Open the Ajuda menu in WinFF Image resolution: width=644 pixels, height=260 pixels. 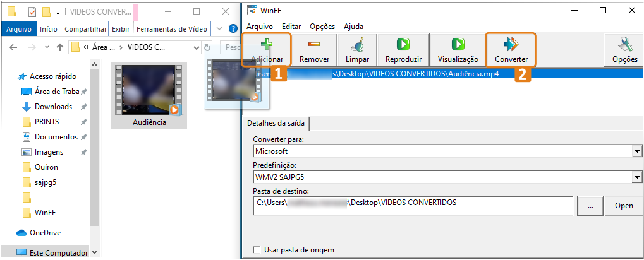(353, 27)
